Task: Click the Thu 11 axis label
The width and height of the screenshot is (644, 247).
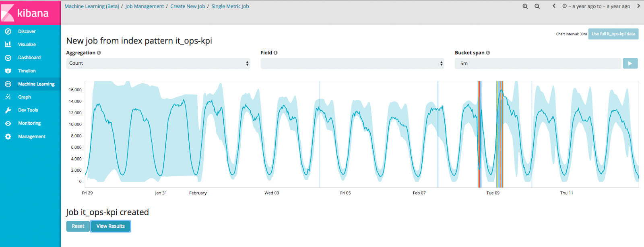Action: pyautogui.click(x=567, y=193)
